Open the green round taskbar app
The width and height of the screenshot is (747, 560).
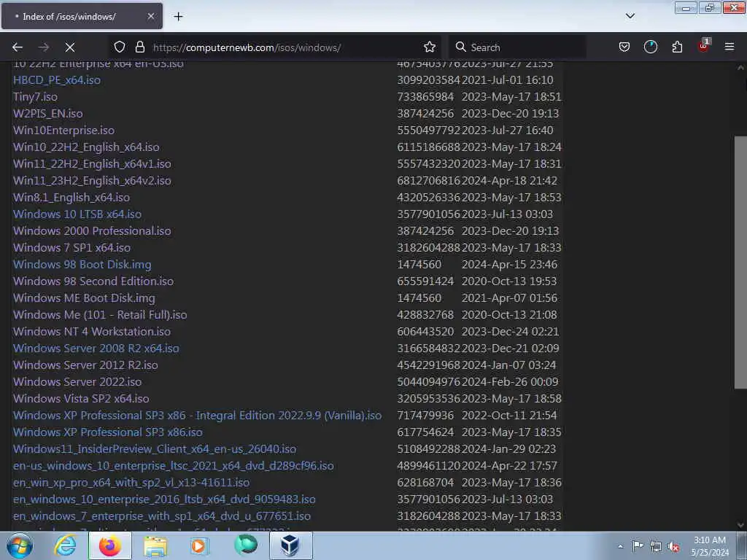(x=246, y=545)
